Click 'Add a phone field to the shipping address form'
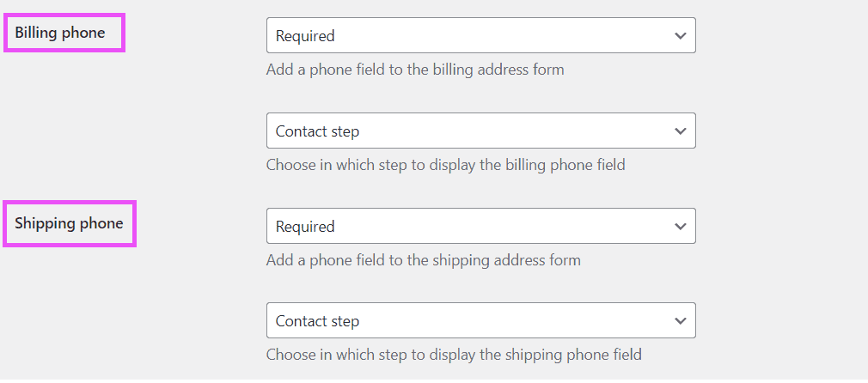The image size is (868, 383). pyautogui.click(x=423, y=260)
